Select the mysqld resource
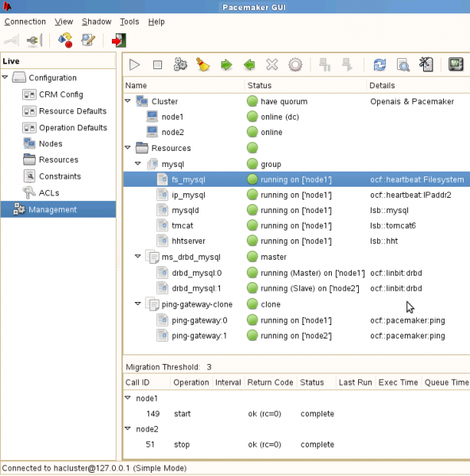This screenshot has height=476, width=470. [297, 211]
